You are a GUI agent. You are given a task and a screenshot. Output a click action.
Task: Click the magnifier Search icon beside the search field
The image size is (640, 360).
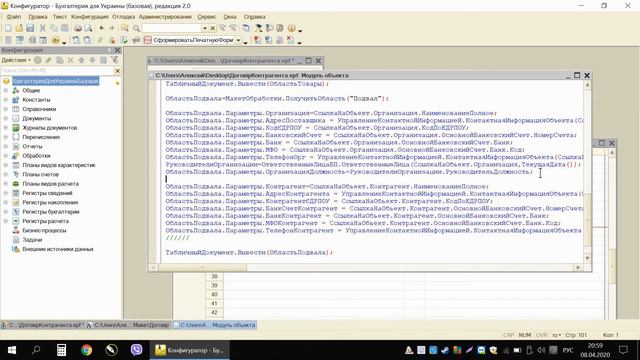click(x=136, y=28)
